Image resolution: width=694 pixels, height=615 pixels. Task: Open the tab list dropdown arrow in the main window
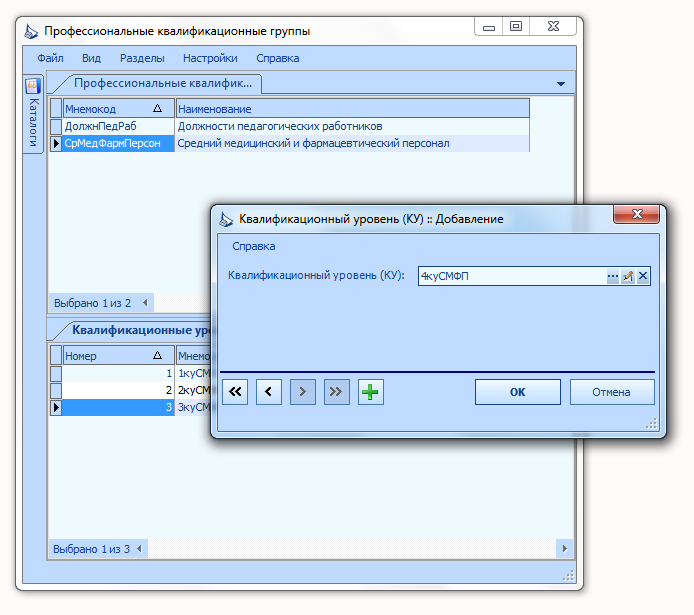click(561, 84)
